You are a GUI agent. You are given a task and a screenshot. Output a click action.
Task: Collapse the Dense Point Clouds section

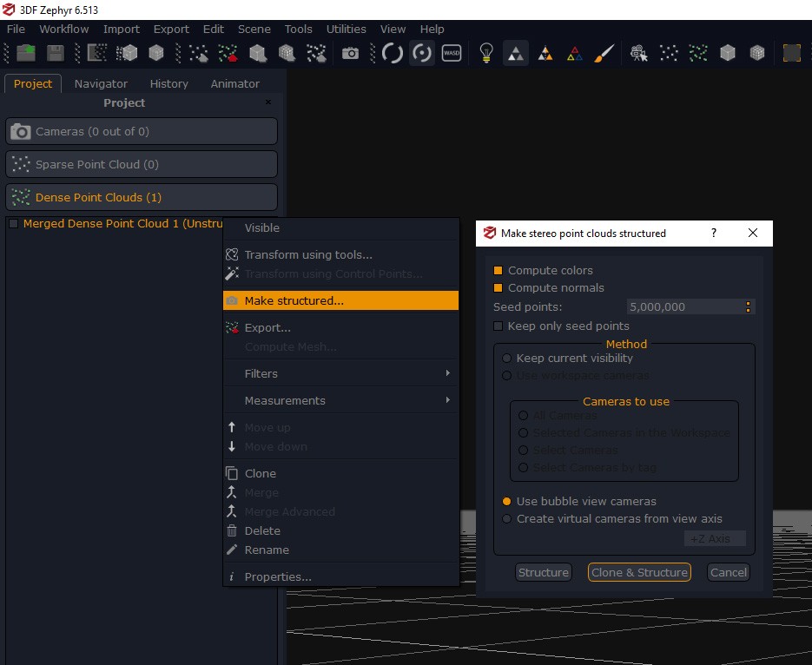142,197
